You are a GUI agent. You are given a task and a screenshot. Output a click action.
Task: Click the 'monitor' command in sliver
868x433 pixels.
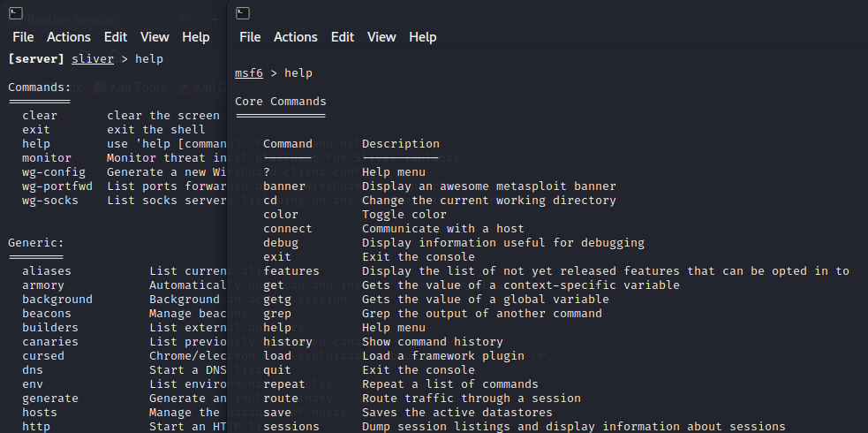(x=47, y=158)
